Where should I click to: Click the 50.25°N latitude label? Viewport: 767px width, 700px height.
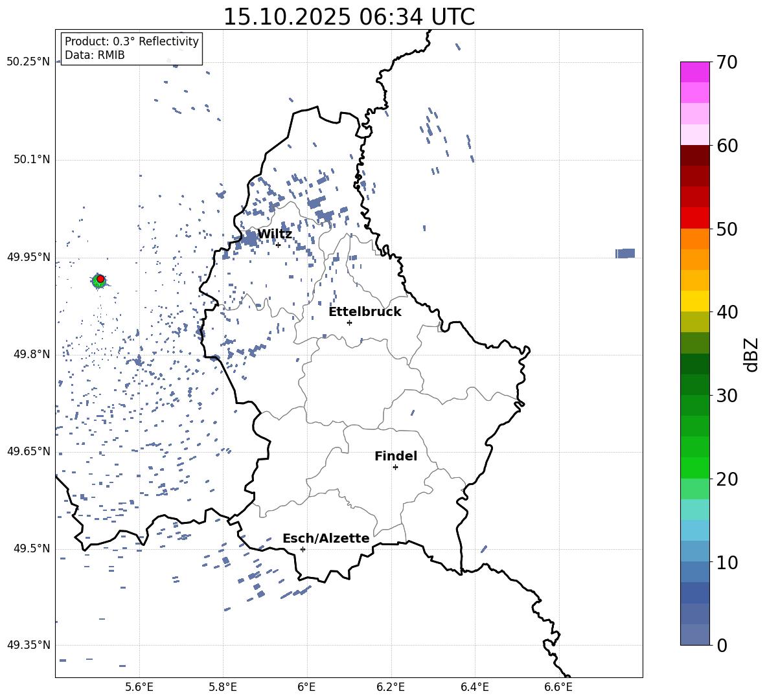click(x=29, y=62)
